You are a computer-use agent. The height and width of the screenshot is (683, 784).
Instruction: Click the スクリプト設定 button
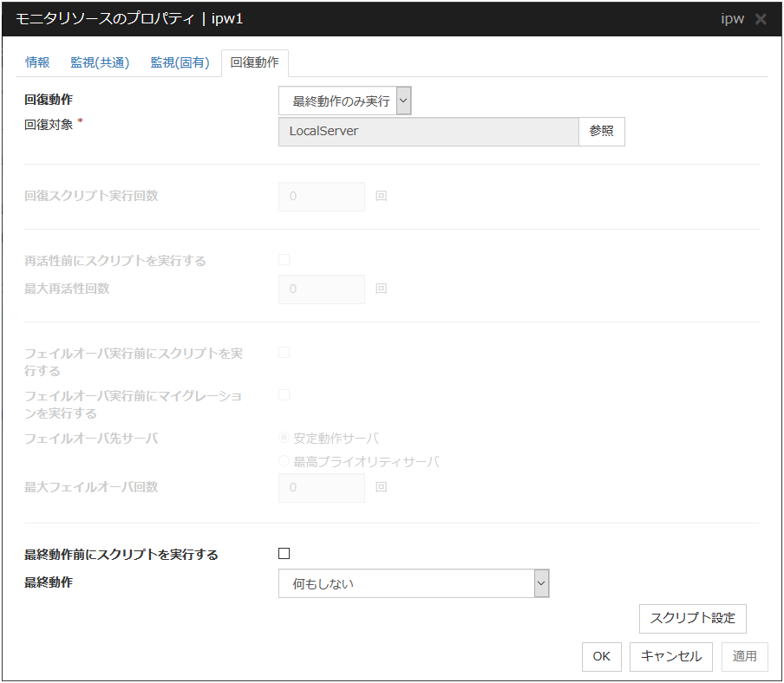pos(692,618)
